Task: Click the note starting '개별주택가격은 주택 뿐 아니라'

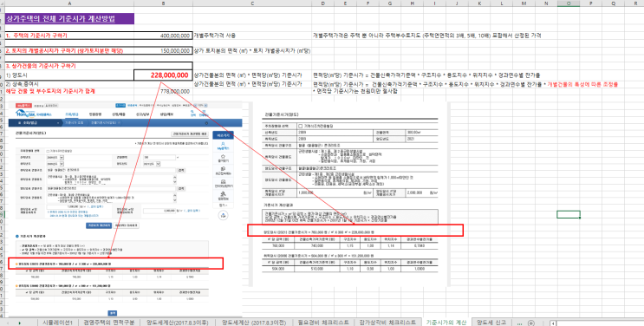Action: point(426,36)
